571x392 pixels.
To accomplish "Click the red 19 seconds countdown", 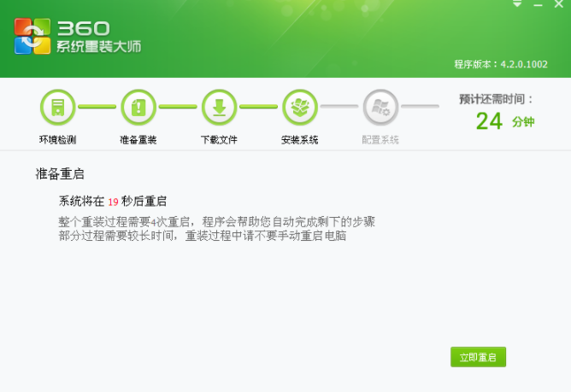I will (x=113, y=202).
